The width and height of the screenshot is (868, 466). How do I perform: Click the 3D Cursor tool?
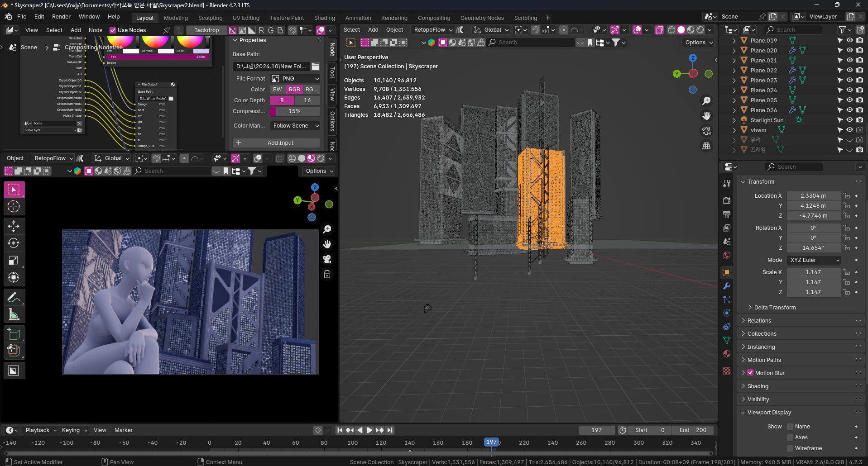(x=14, y=207)
